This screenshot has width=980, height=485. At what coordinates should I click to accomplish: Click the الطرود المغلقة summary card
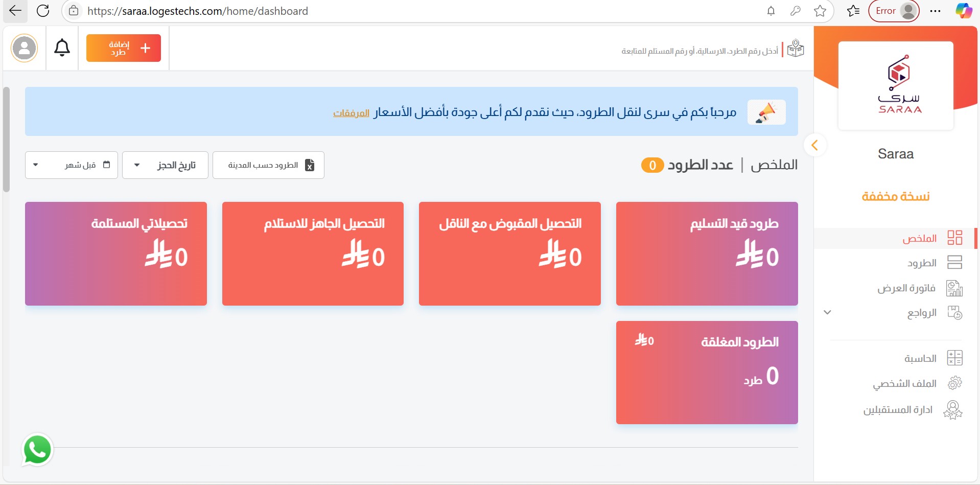coord(707,372)
